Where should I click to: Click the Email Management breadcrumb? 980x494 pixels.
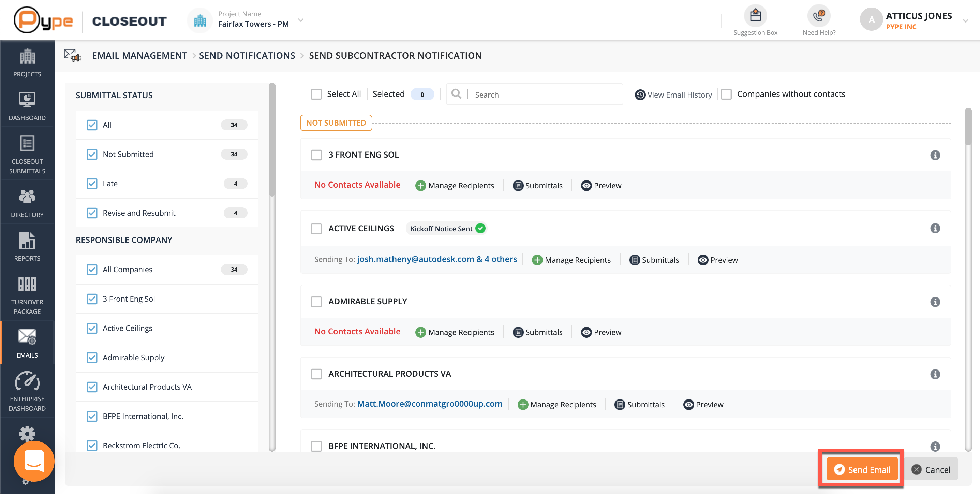click(139, 56)
